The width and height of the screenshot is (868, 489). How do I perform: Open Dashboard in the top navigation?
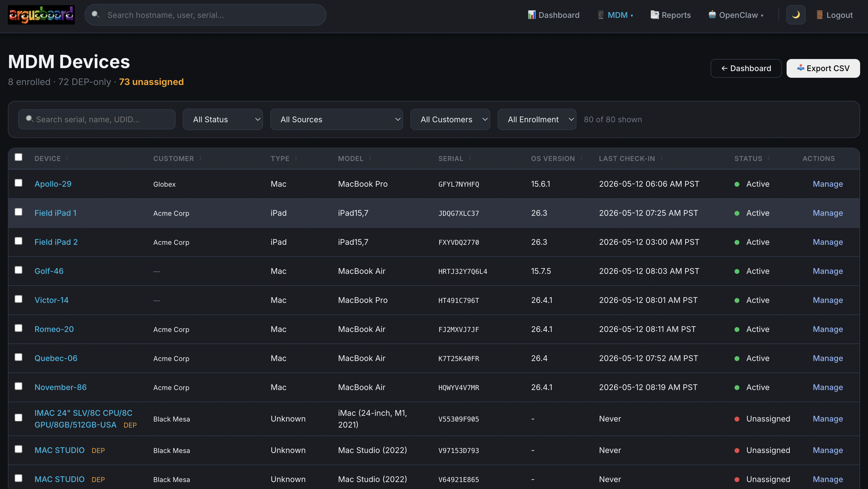pos(554,15)
